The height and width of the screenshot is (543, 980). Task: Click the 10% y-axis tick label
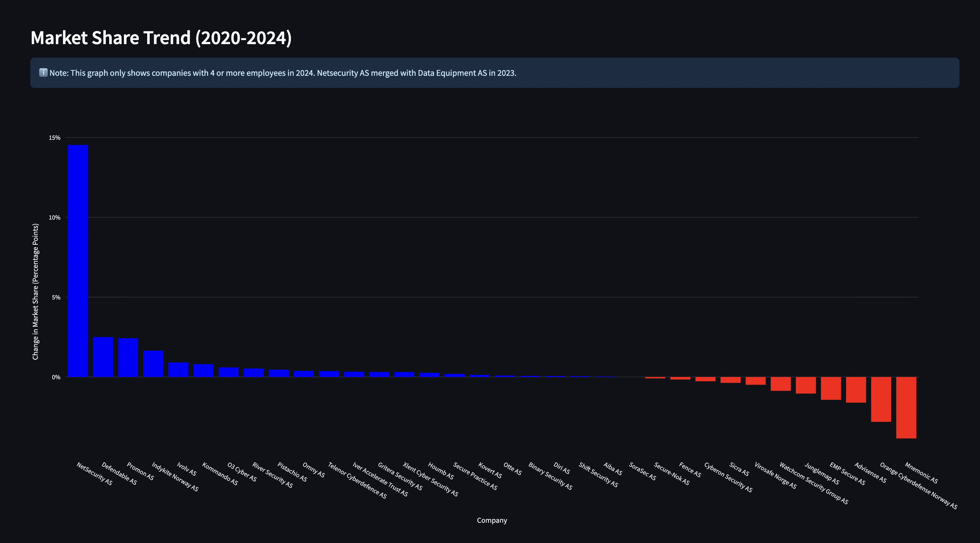click(x=55, y=218)
